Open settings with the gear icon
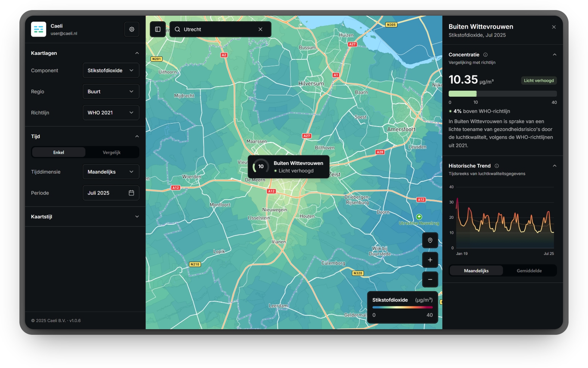588x368 pixels. tap(131, 29)
